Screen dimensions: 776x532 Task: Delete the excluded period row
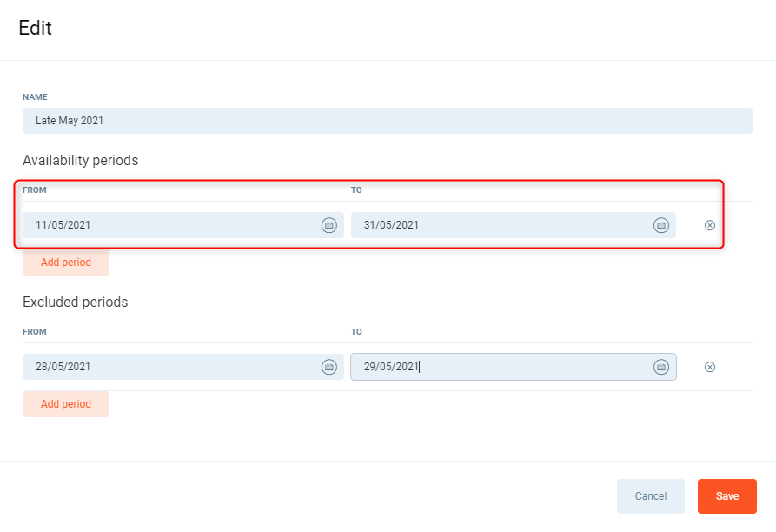[709, 367]
